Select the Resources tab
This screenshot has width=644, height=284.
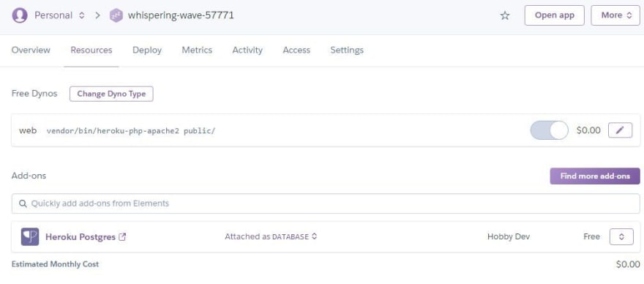91,51
